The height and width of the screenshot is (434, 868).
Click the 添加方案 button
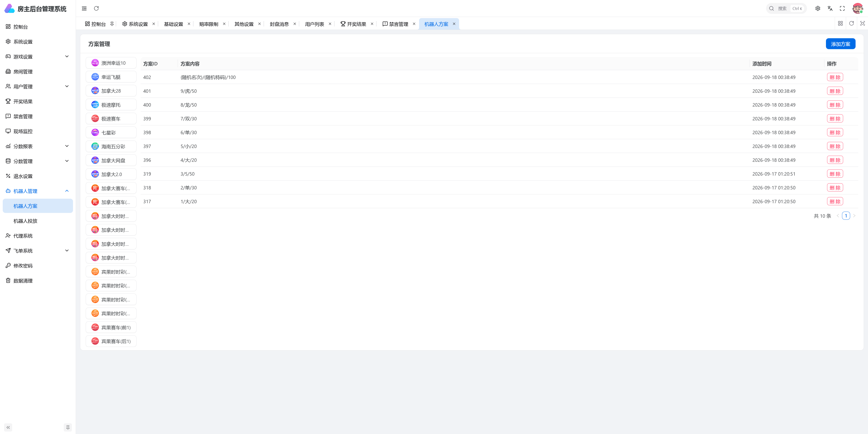(x=840, y=44)
